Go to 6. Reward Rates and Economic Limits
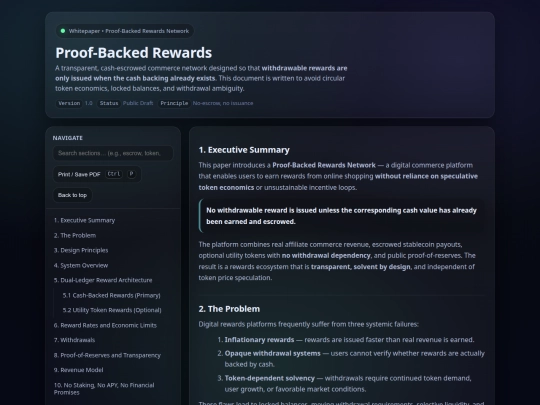The width and height of the screenshot is (540, 405). coord(105,325)
